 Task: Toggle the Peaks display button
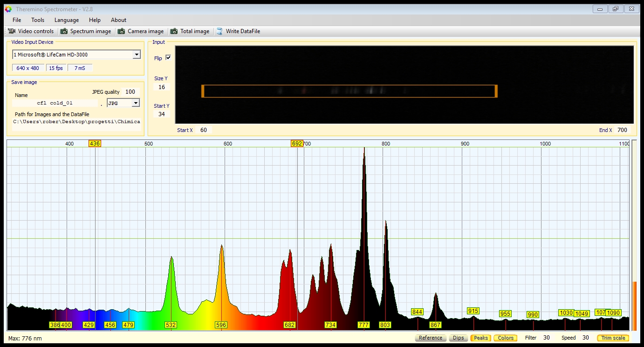tap(481, 338)
